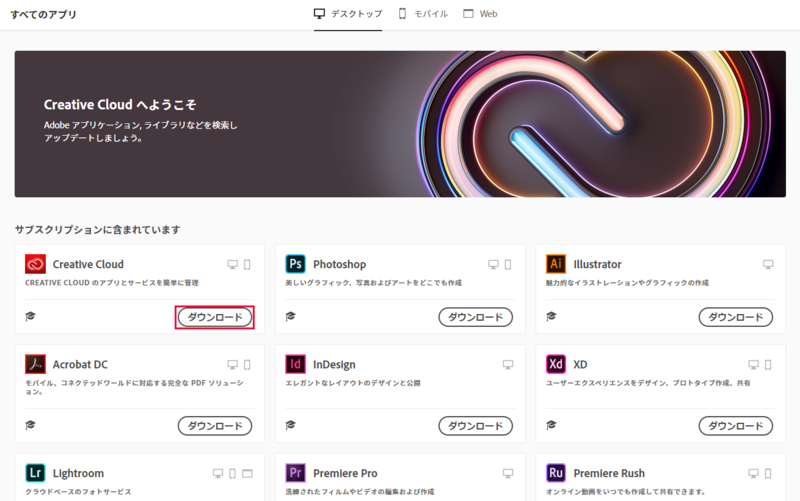Click the InDesign app icon
The width and height of the screenshot is (800, 501).
click(x=295, y=364)
